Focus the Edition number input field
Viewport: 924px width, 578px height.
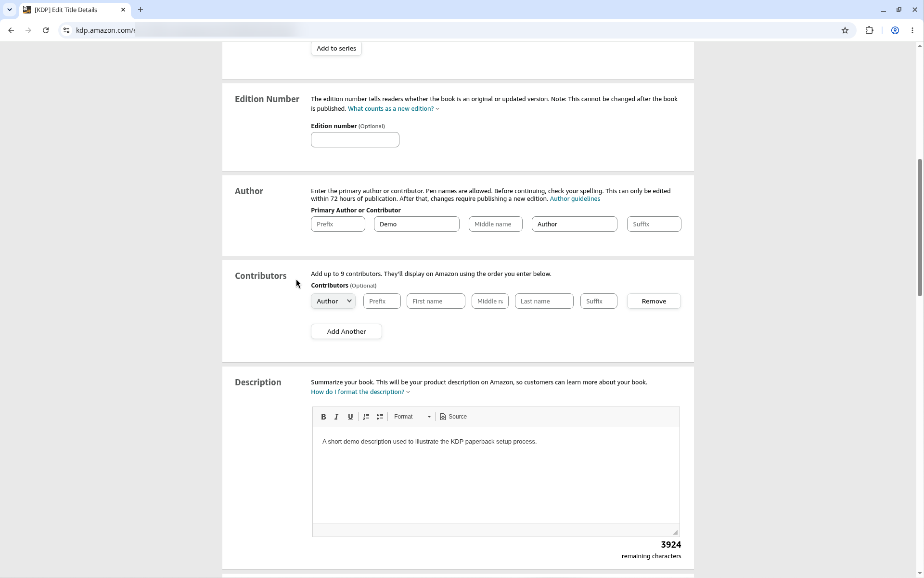(355, 140)
